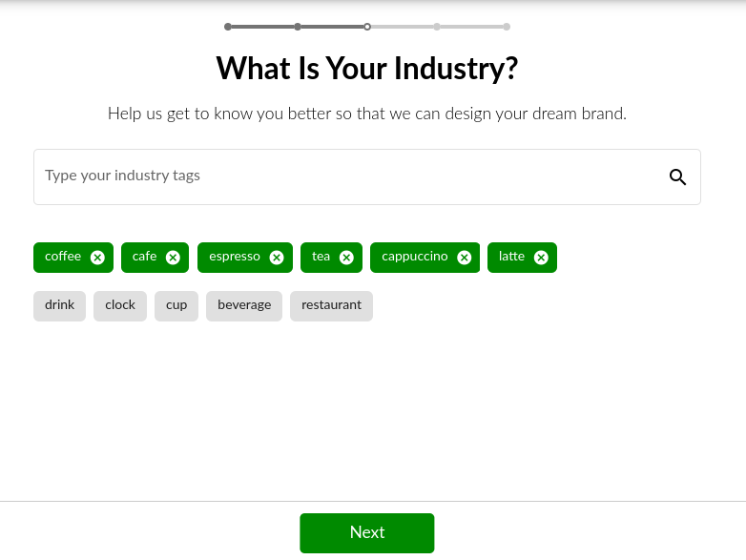Click the Next button
The image size is (746, 560).
click(367, 533)
